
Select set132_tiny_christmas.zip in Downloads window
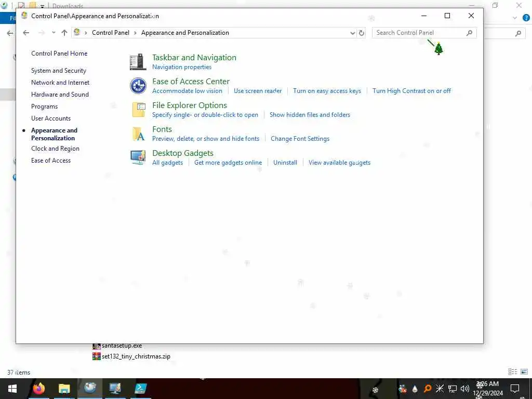point(131,356)
